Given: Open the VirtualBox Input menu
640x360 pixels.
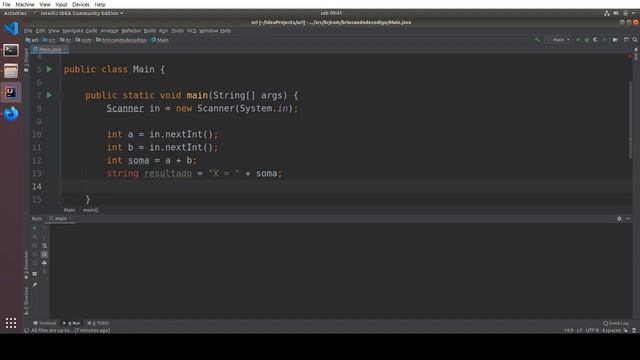Looking at the screenshot, I should click(x=61, y=4).
